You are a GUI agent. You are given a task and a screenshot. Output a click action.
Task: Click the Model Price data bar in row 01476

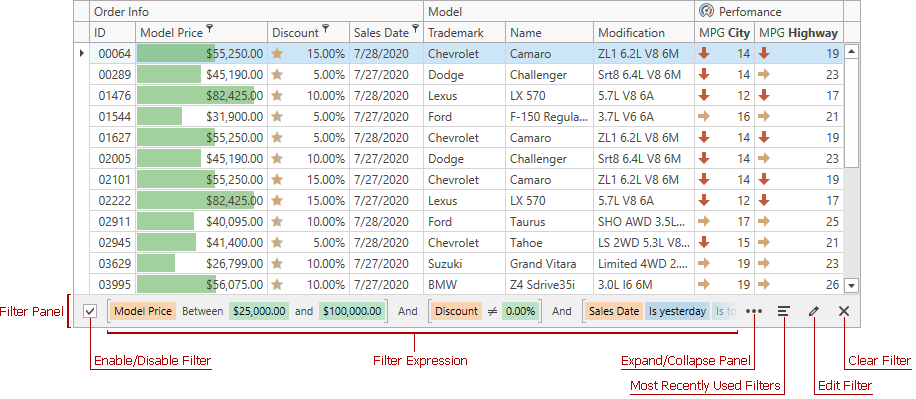coord(196,96)
